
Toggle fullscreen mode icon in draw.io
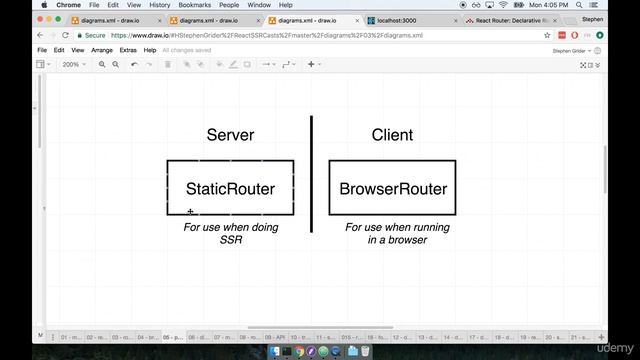click(583, 65)
